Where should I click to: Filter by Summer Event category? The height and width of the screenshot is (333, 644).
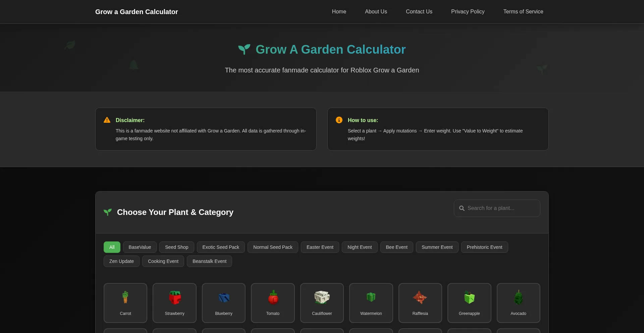tap(437, 247)
